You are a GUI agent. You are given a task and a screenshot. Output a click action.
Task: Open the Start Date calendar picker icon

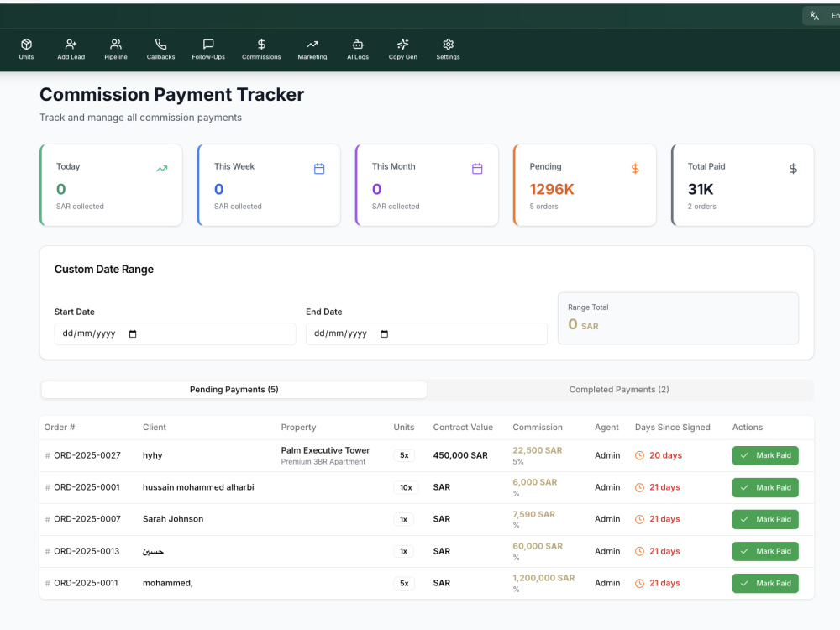(x=133, y=333)
